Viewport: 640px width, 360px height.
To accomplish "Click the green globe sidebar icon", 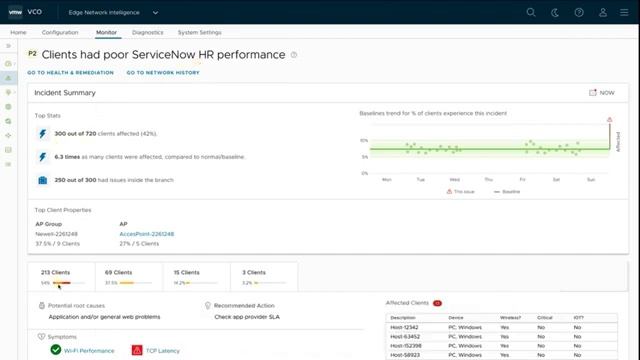I will coord(8,107).
